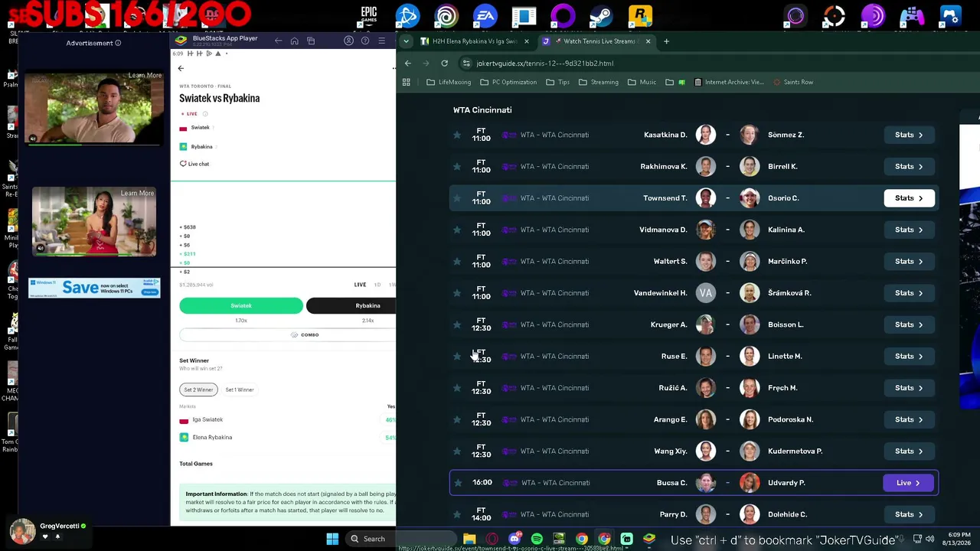Image resolution: width=980 pixels, height=551 pixels.
Task: Watch Live stream of Bucsa C. vs Udvardy P.
Action: [909, 483]
